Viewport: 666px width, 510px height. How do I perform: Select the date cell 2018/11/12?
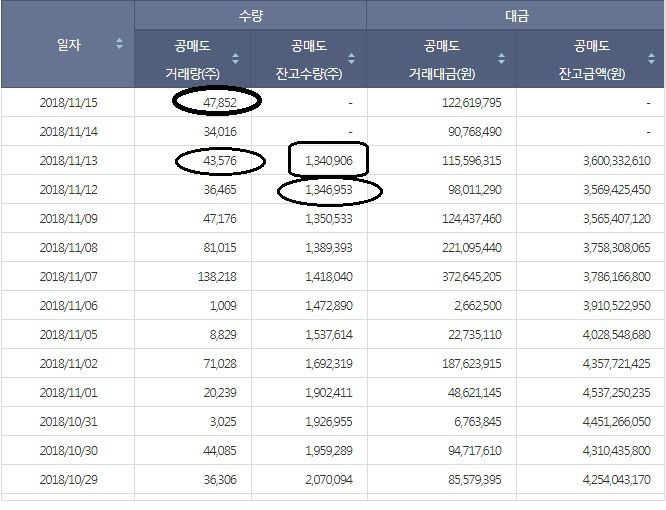pyautogui.click(x=68, y=189)
